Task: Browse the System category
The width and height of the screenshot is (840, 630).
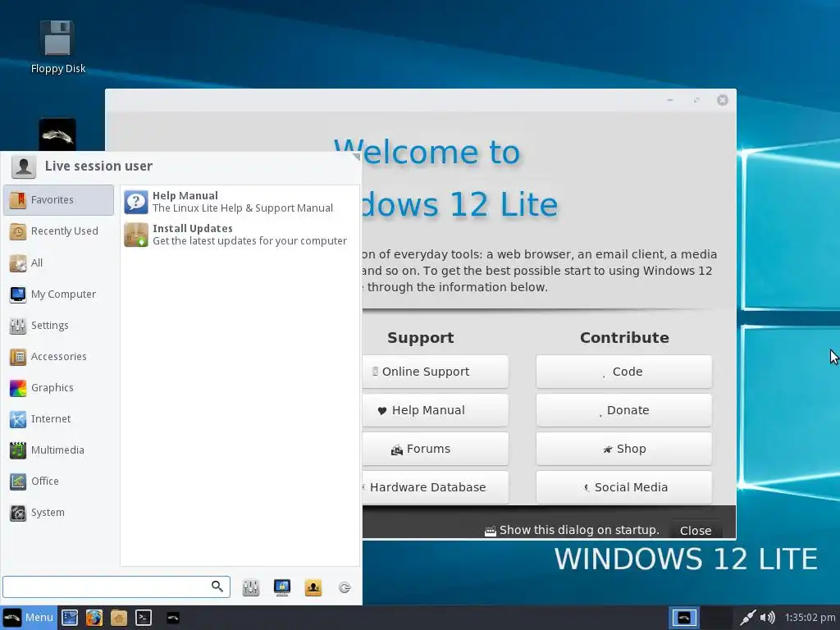Action: point(59,512)
